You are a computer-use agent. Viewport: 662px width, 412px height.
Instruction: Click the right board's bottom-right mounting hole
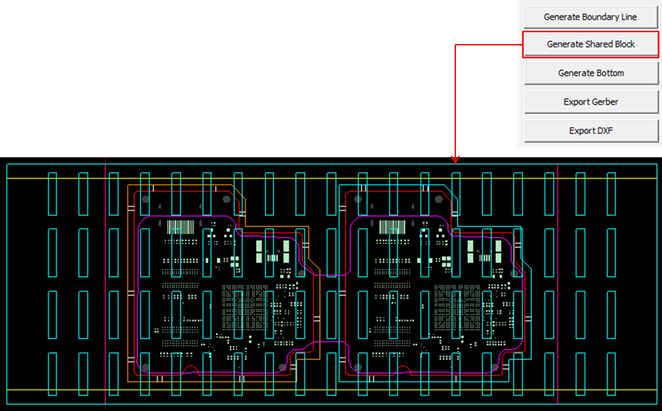(497, 368)
